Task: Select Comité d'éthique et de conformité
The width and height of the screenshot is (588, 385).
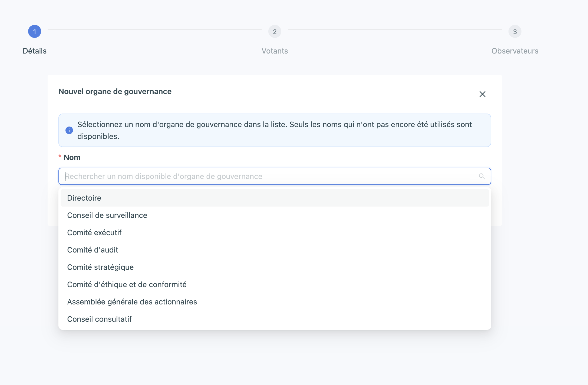Action: [x=127, y=284]
